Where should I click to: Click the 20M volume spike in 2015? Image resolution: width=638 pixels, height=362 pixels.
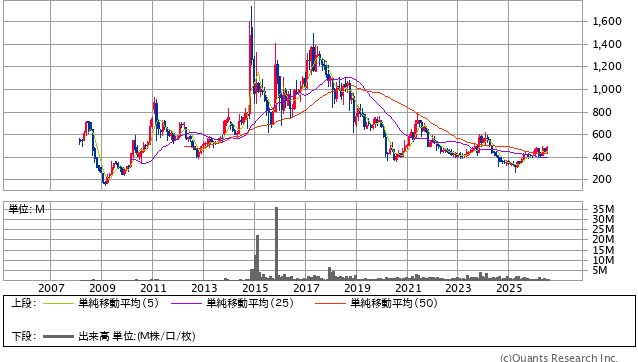(257, 257)
